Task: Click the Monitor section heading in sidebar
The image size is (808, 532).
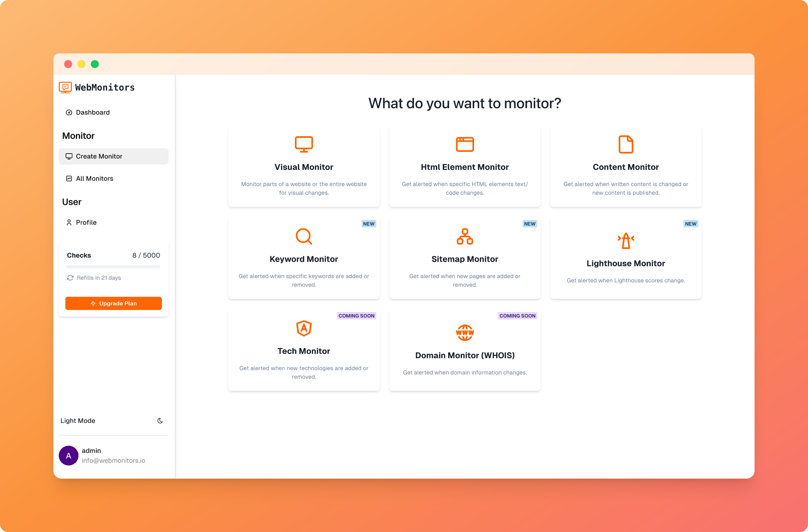Action: point(78,136)
